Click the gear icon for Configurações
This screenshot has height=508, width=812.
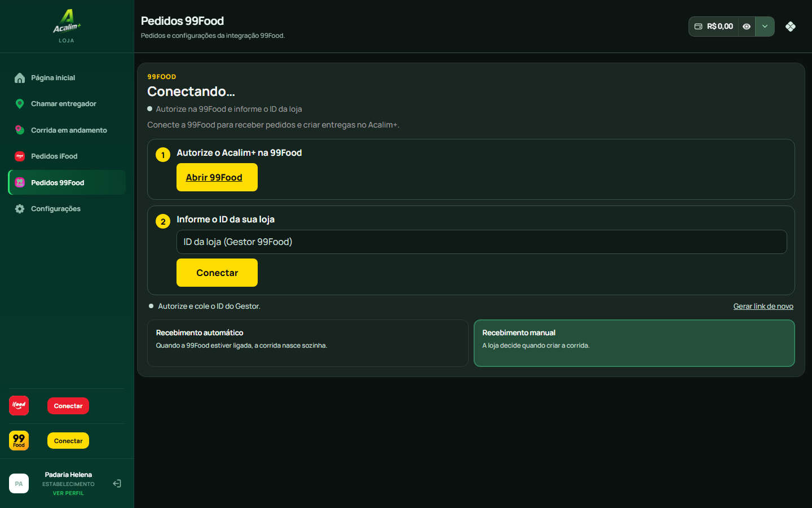click(20, 209)
